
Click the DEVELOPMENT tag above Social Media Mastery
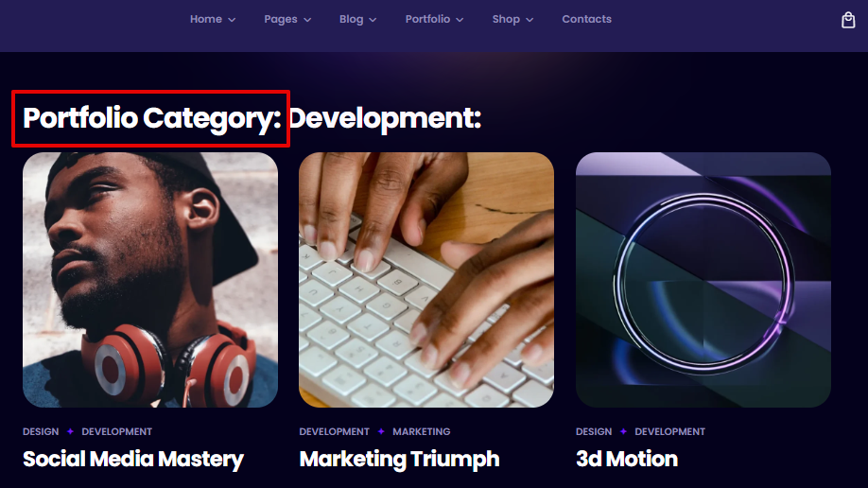117,431
